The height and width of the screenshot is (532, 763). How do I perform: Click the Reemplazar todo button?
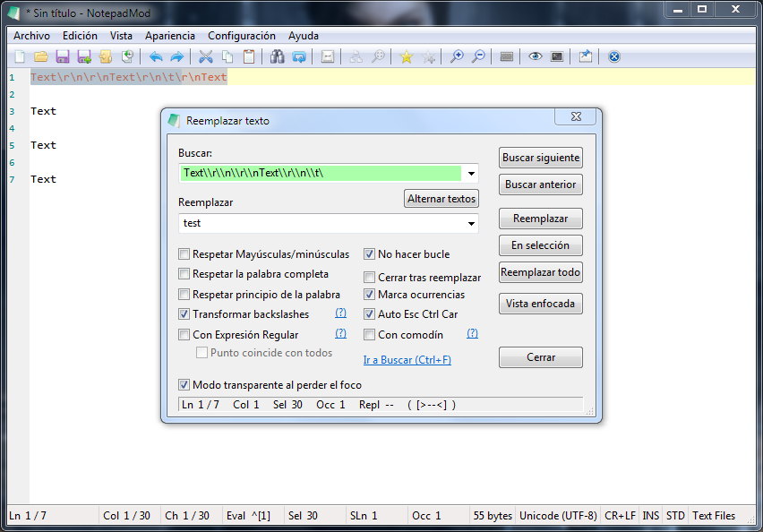[x=540, y=272]
